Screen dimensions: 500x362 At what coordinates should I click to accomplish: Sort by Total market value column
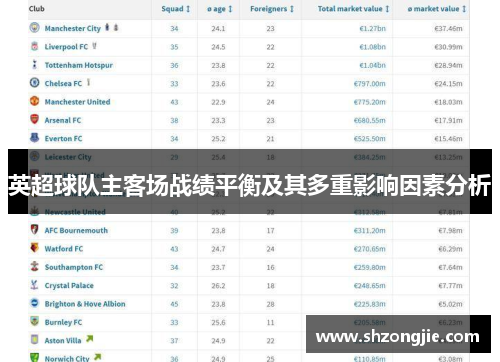point(353,9)
